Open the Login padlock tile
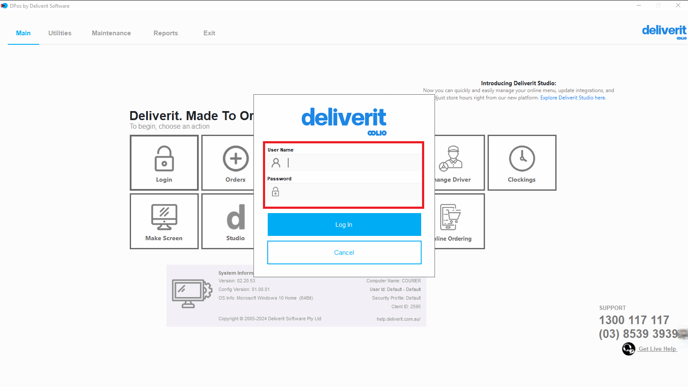 [x=164, y=163]
